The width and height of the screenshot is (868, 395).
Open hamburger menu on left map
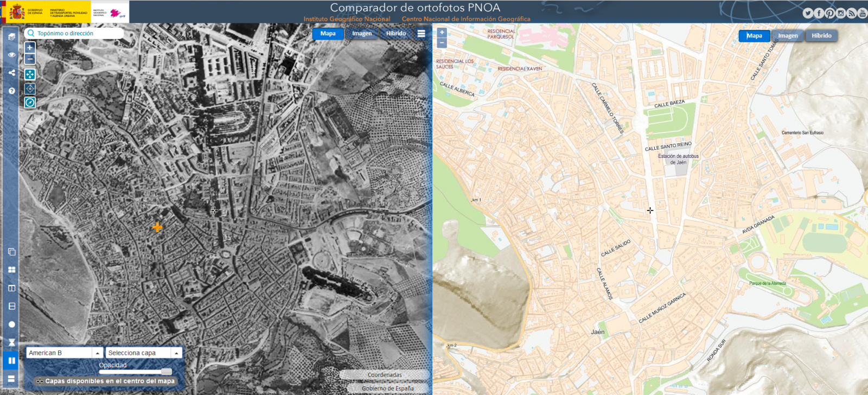pos(421,34)
